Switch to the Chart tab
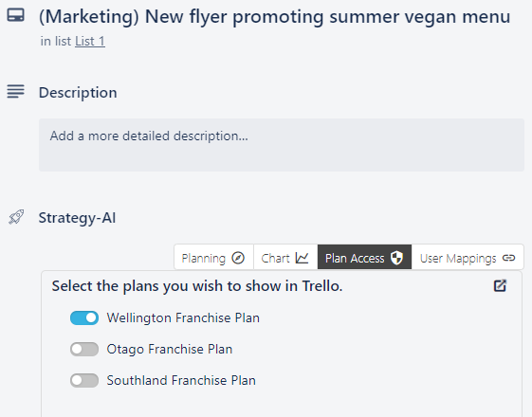This screenshot has height=417, width=532. tap(285, 258)
